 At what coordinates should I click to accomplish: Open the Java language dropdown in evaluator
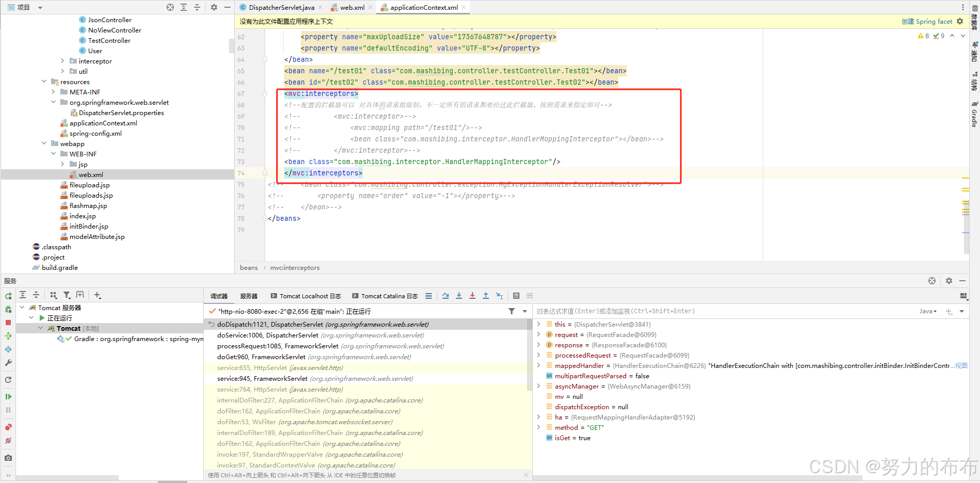point(928,311)
